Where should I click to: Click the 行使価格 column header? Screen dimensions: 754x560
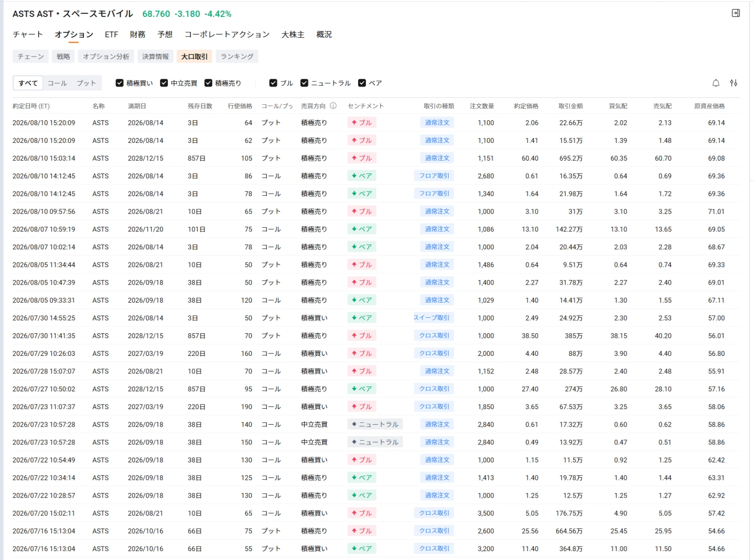240,106
